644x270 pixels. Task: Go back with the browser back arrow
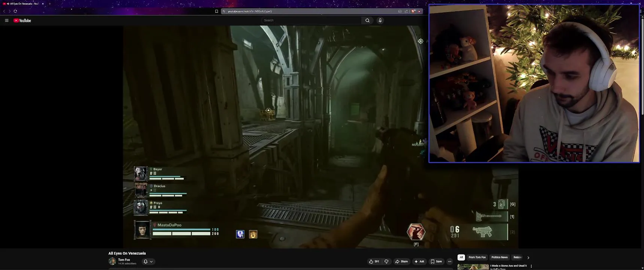pyautogui.click(x=4, y=11)
